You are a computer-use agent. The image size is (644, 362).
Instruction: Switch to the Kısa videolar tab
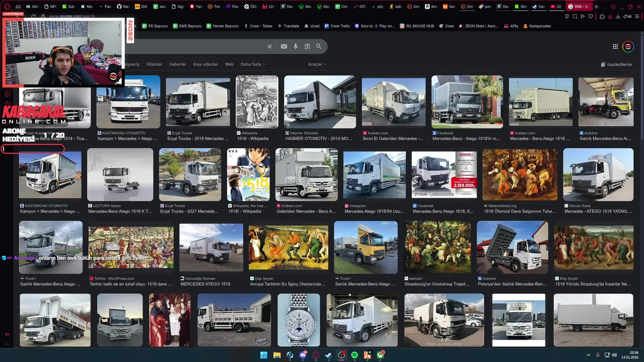click(x=206, y=64)
